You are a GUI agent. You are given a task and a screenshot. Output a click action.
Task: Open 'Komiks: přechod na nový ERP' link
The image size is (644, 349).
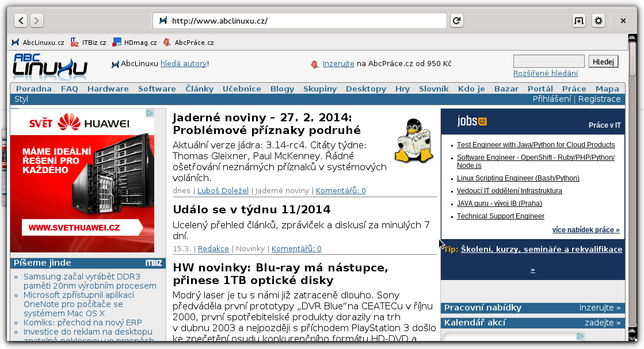point(82,323)
